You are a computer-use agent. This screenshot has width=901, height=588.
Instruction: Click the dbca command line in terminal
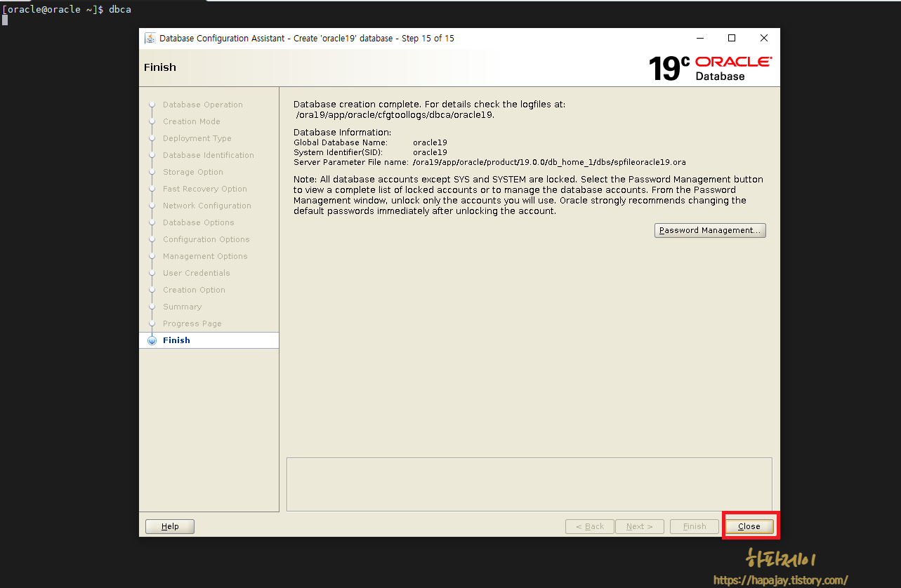pos(67,9)
